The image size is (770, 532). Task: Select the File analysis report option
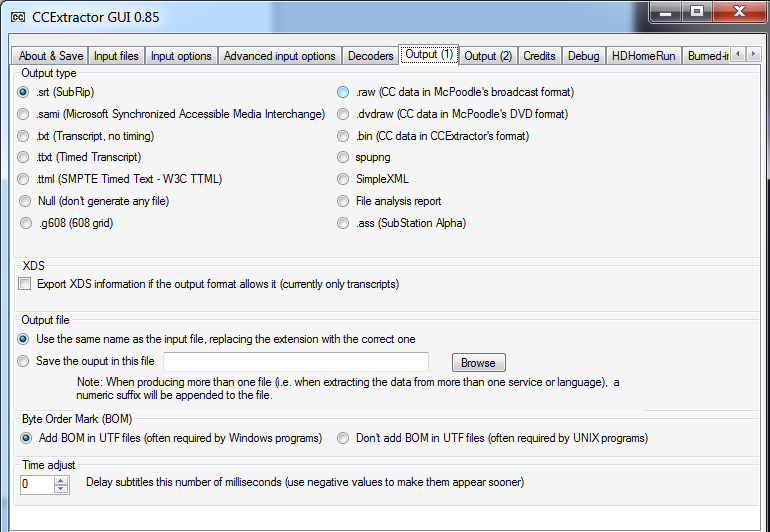(343, 201)
